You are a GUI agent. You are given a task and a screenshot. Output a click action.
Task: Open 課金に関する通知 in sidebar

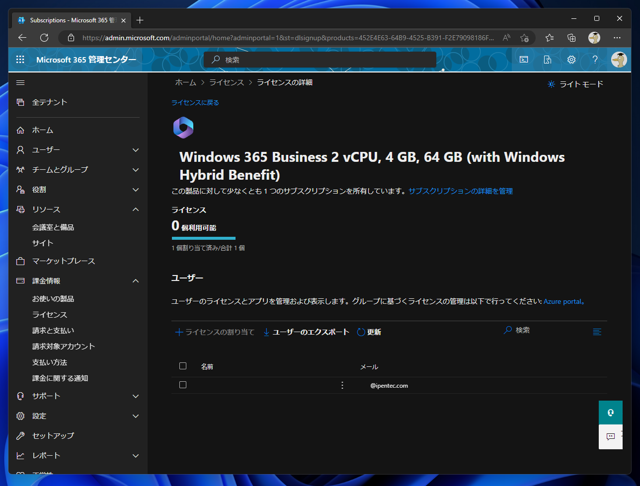pyautogui.click(x=60, y=378)
